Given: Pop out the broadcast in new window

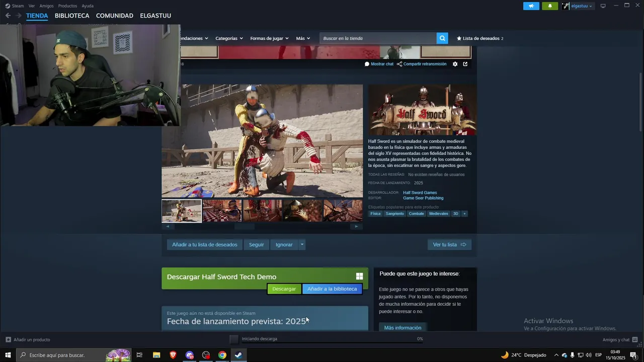Looking at the screenshot, I should pos(465,64).
